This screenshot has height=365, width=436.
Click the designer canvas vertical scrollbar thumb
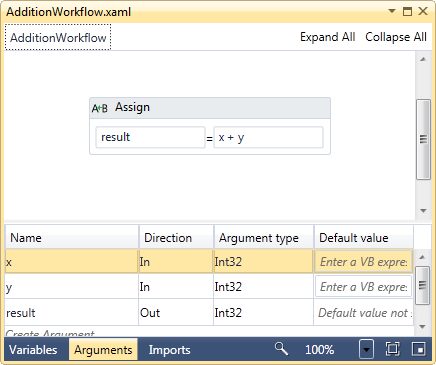[423, 139]
